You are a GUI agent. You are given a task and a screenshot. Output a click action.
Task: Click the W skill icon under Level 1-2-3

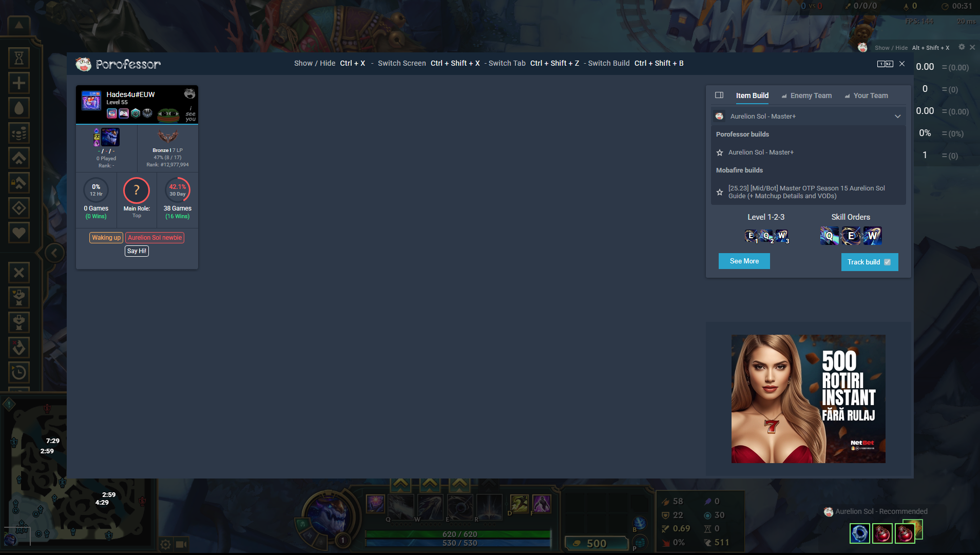pyautogui.click(x=781, y=236)
